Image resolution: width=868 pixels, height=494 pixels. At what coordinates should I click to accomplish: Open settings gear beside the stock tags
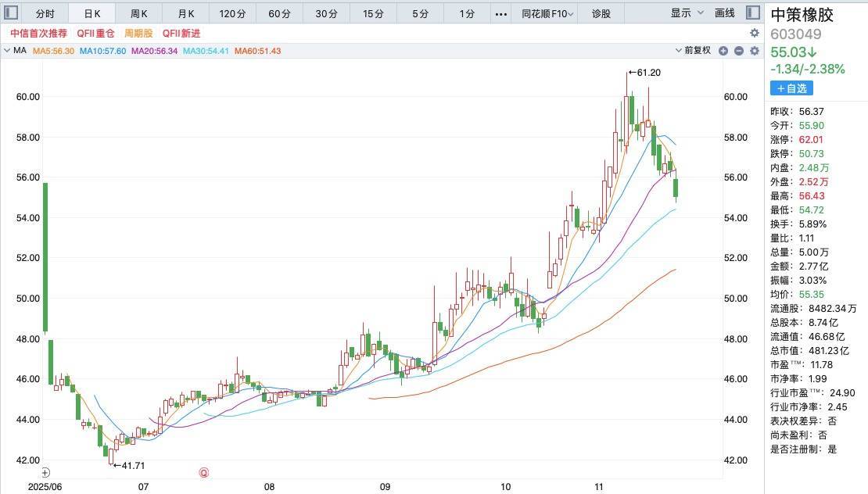click(x=755, y=33)
